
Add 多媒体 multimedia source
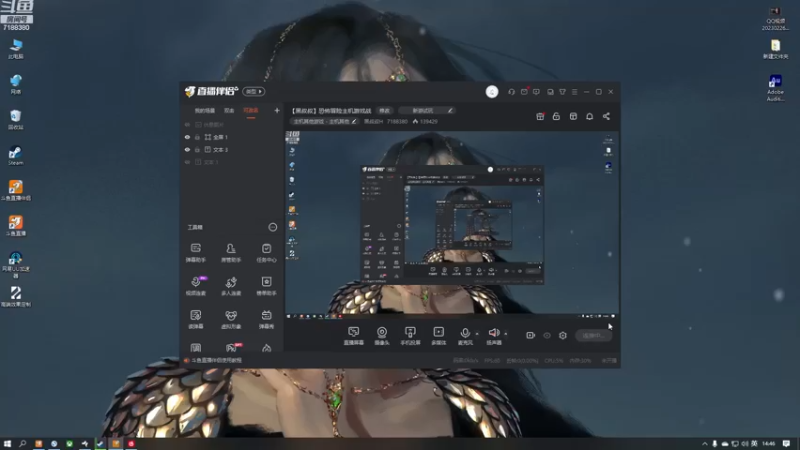pyautogui.click(x=438, y=336)
